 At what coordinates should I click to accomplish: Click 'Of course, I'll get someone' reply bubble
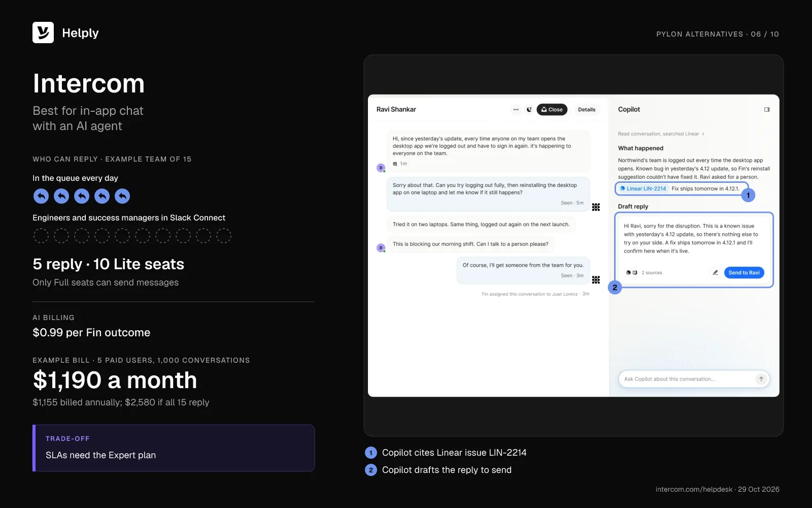point(523,270)
